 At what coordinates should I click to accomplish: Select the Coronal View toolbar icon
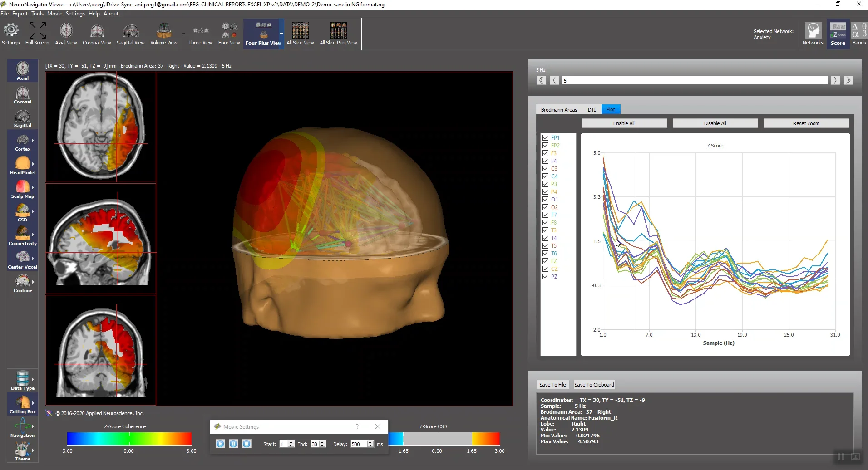(x=97, y=32)
